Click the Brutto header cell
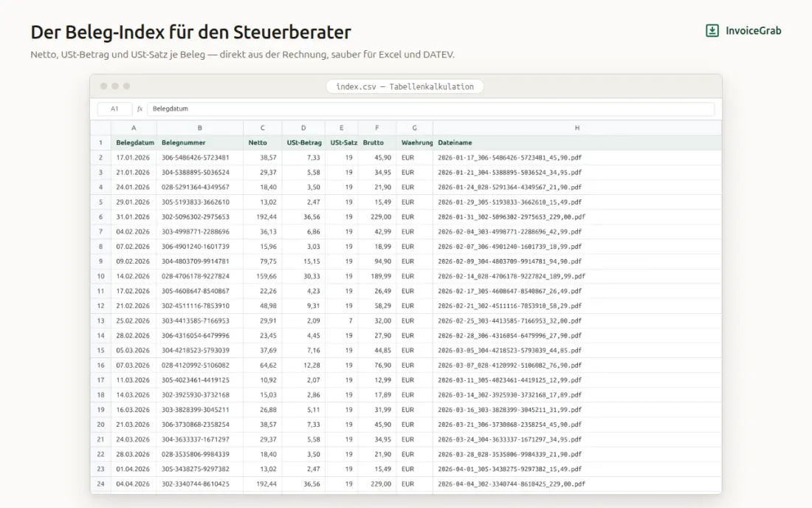The image size is (812, 508). [377, 143]
